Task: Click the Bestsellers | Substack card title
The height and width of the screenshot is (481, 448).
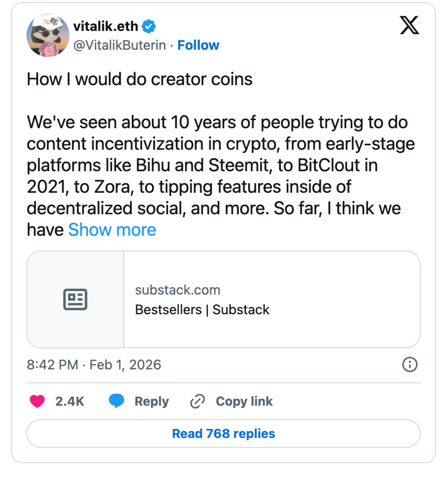Action: (202, 309)
